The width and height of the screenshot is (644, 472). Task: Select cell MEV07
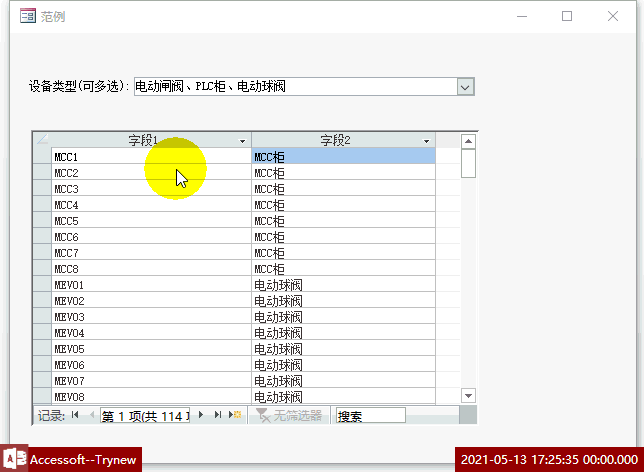coord(151,381)
